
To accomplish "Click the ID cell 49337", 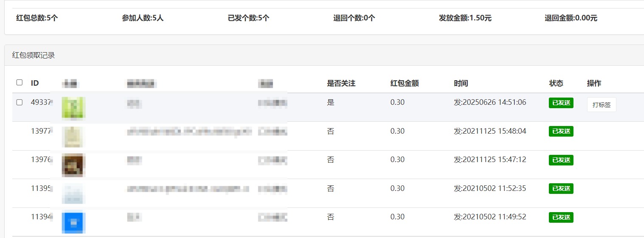I will tap(41, 102).
